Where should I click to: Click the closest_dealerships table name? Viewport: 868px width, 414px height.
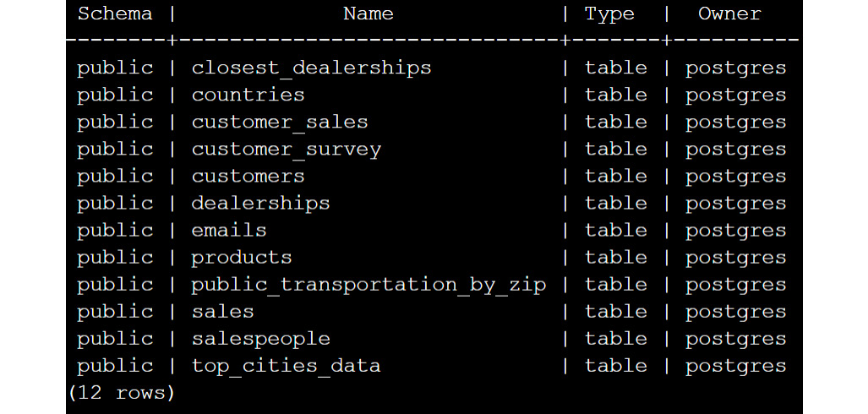tap(311, 68)
